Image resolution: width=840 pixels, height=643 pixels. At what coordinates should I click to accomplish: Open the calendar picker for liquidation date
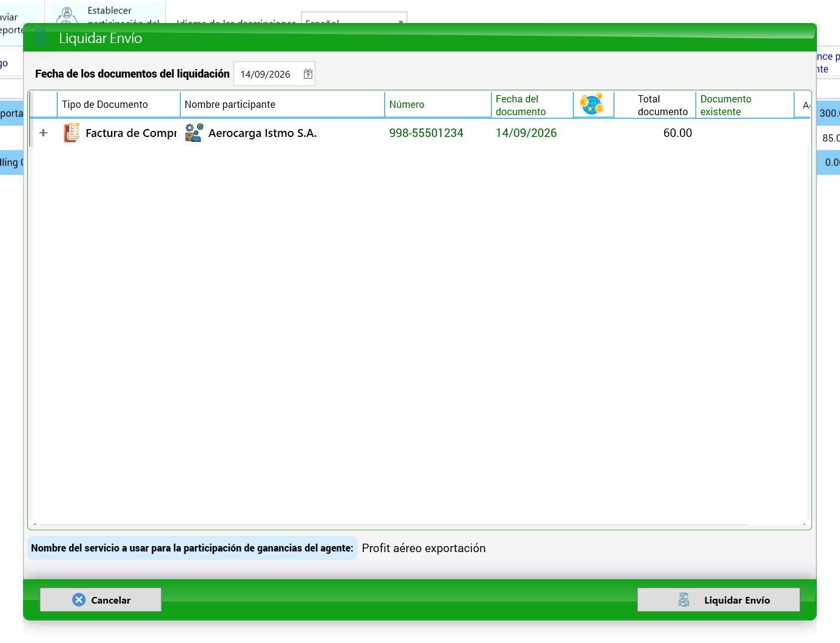click(x=308, y=74)
